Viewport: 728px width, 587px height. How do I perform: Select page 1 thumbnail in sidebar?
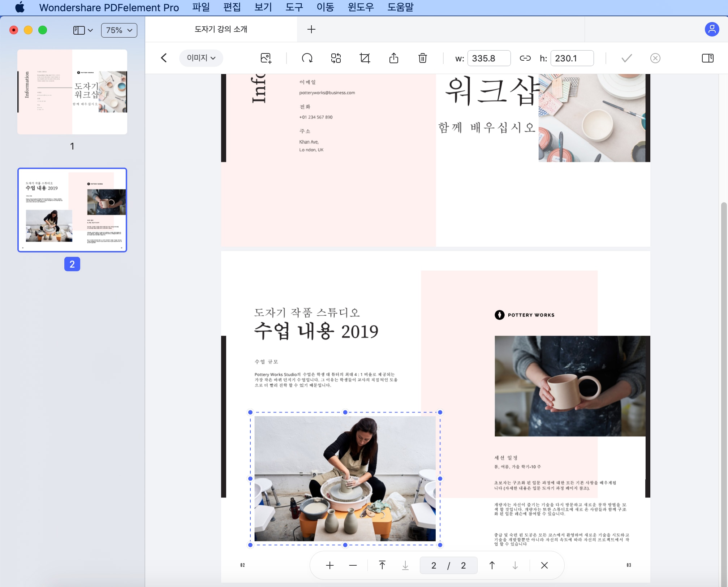click(x=72, y=92)
